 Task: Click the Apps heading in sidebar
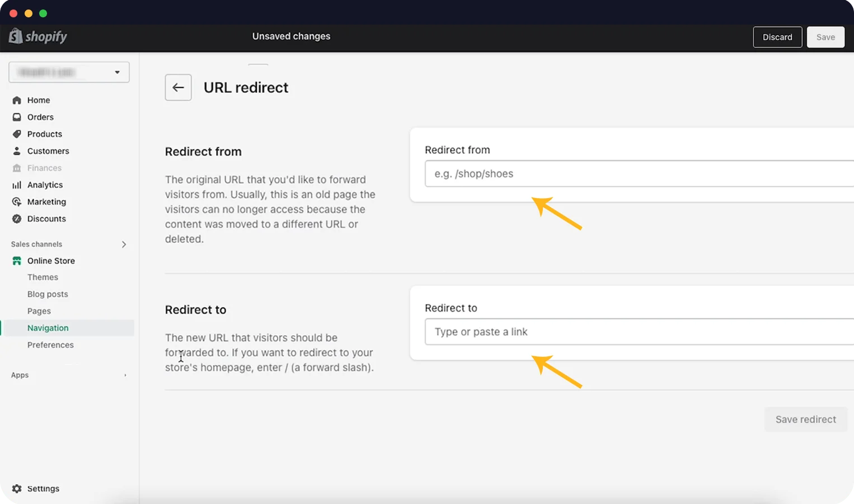tap(20, 375)
